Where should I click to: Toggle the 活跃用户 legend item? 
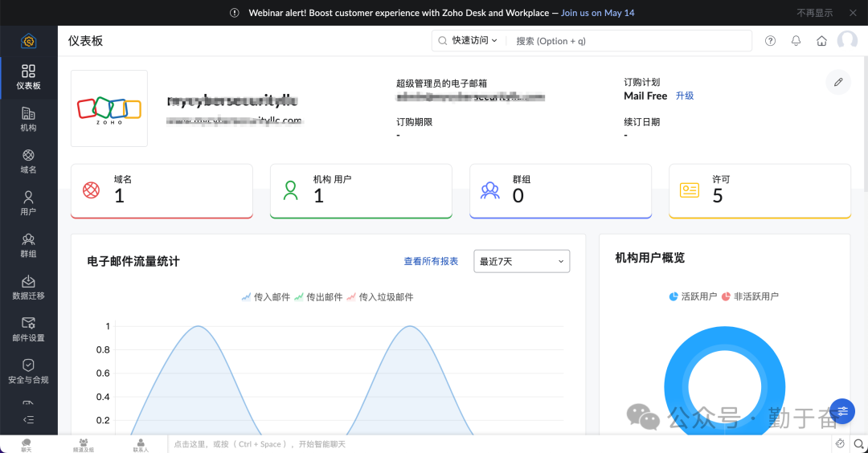point(693,296)
